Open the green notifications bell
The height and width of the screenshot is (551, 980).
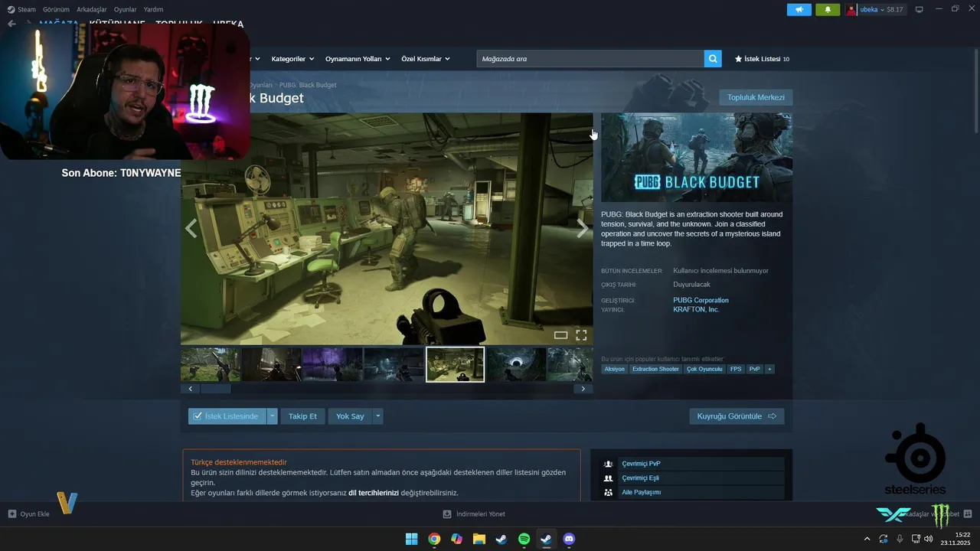pos(828,10)
